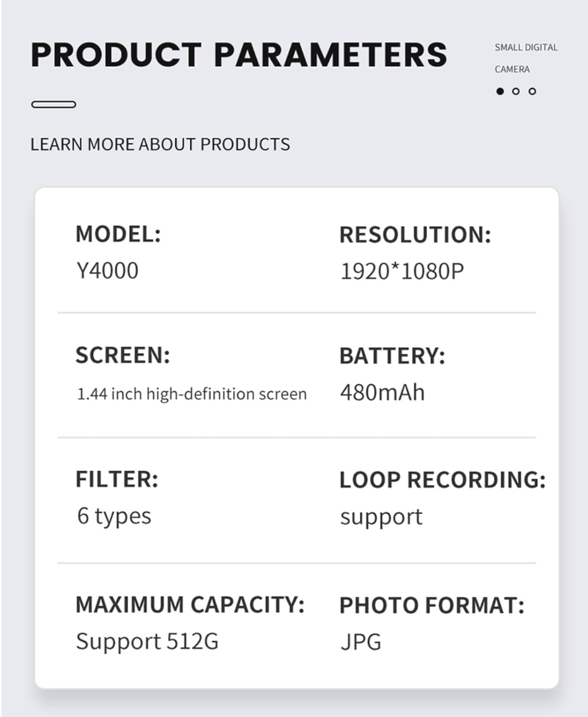Select the 1920*1080P resolution value
This screenshot has width=588, height=717.
click(402, 271)
